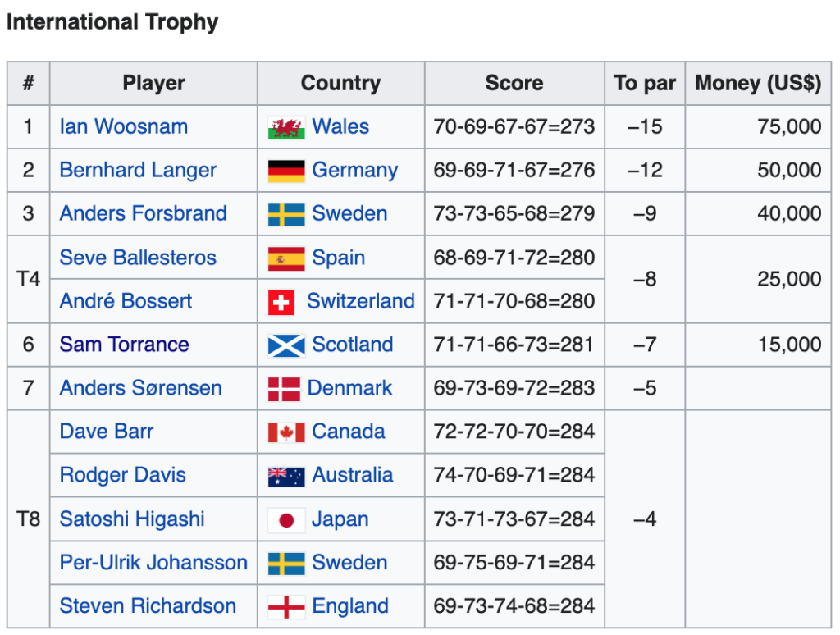Select the Score column header
Screen dimensions: 840x635
tap(514, 84)
